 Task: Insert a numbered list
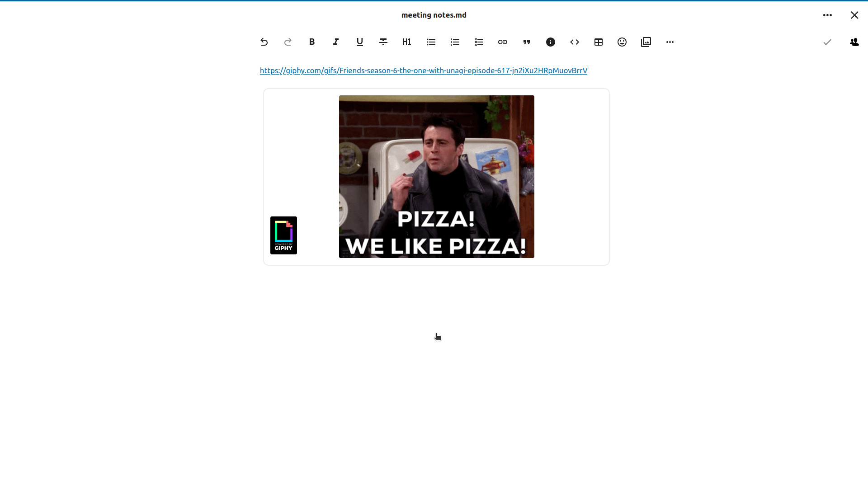[455, 42]
